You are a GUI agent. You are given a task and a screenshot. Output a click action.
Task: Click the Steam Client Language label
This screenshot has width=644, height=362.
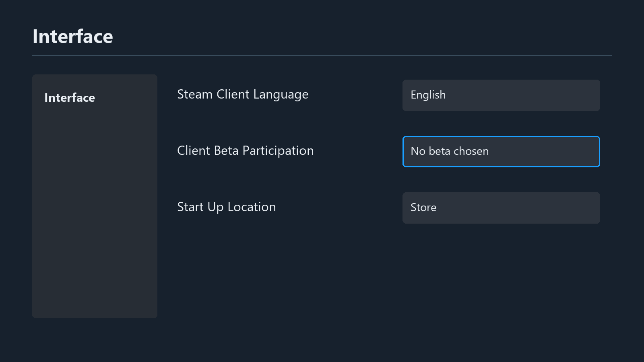tap(243, 95)
